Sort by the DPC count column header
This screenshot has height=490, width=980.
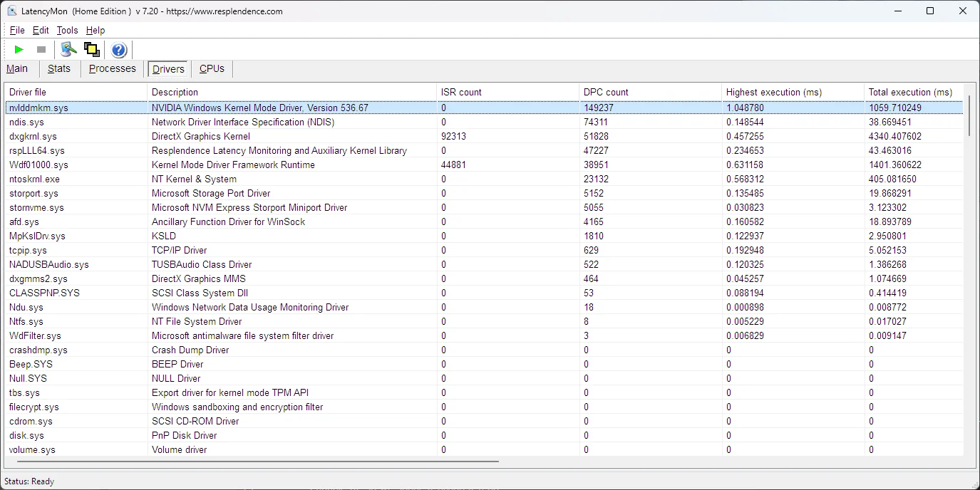651,92
